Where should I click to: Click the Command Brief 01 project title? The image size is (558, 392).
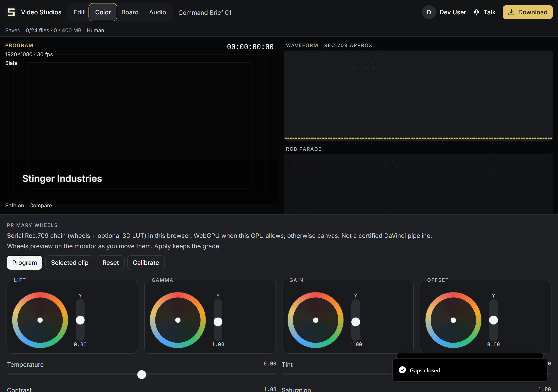(x=205, y=13)
